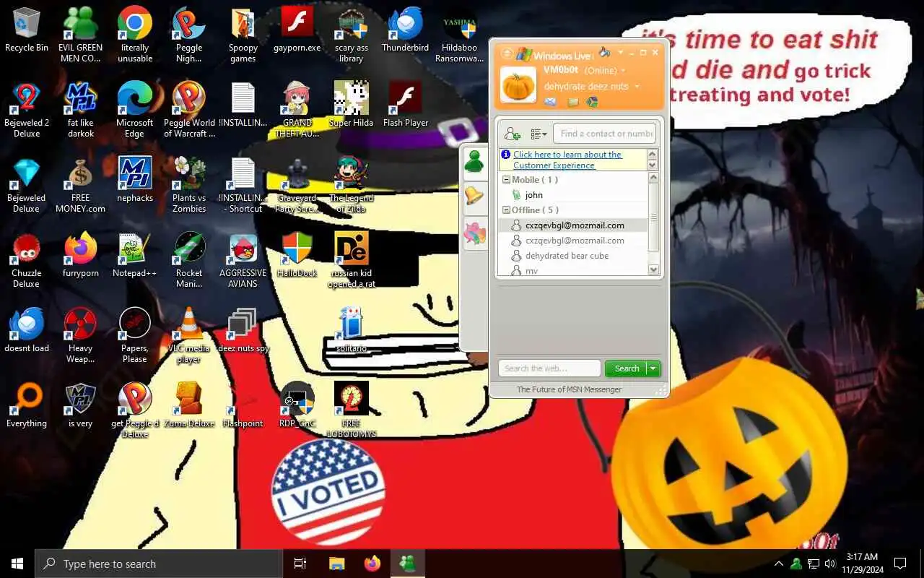This screenshot has height=578, width=924.
Task: Open the e-mail inbox envelope icon
Action: (550, 102)
